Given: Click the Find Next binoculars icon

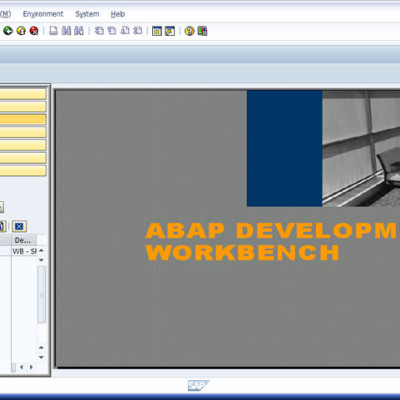Looking at the screenshot, I should click(x=79, y=31).
